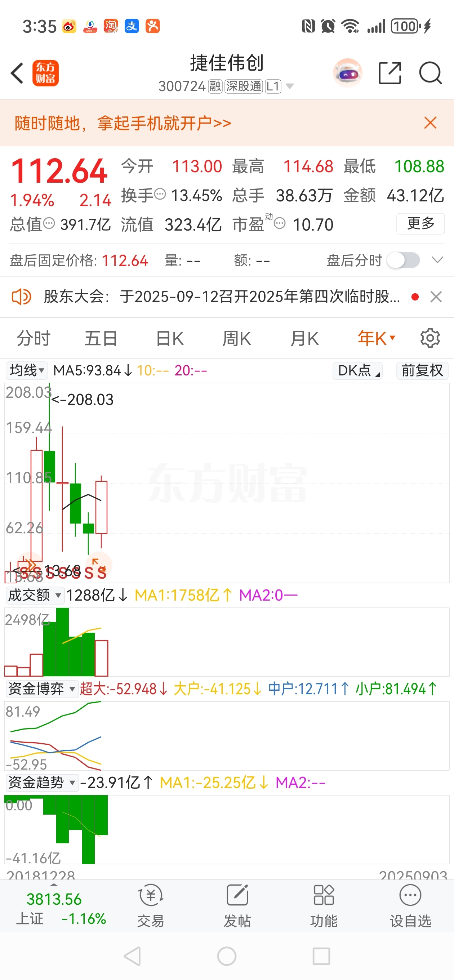Go back with the left arrow

17,73
